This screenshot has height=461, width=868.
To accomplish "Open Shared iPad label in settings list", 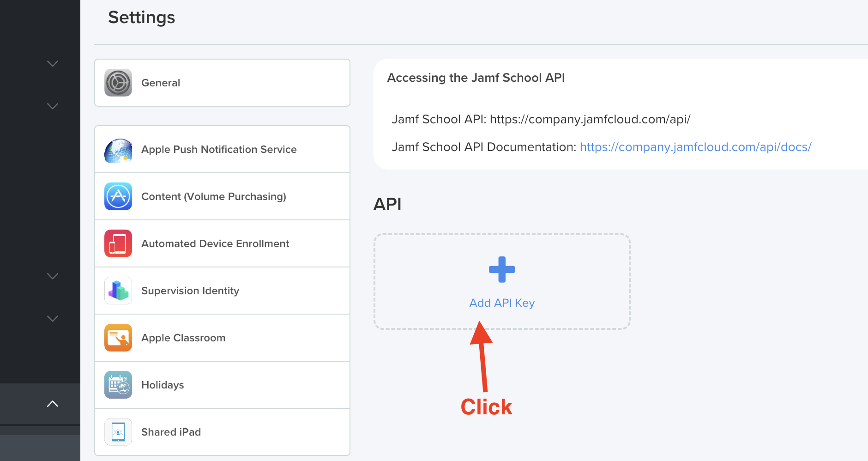I will 171,432.
